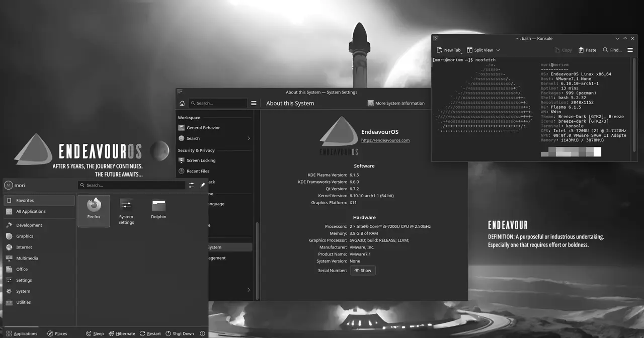Open Screen Locking settings
644x338 pixels.
[215, 160]
